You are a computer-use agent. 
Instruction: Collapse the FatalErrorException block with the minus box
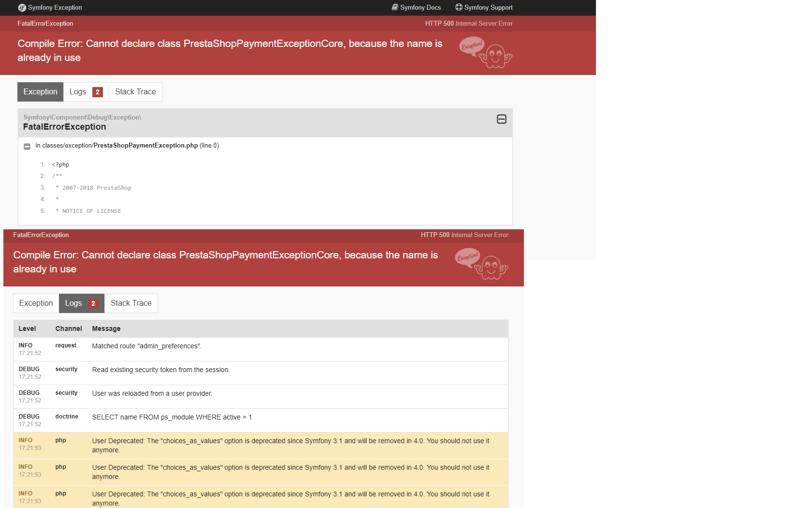point(502,119)
